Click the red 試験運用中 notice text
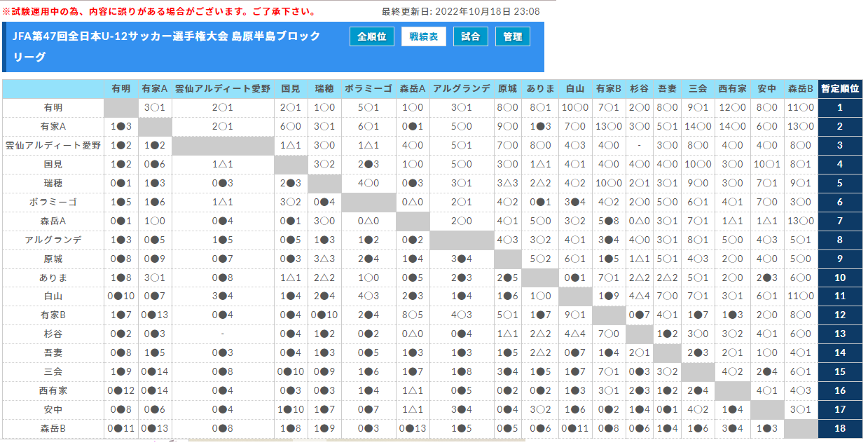Image resolution: width=868 pixels, height=445 pixels. (159, 12)
